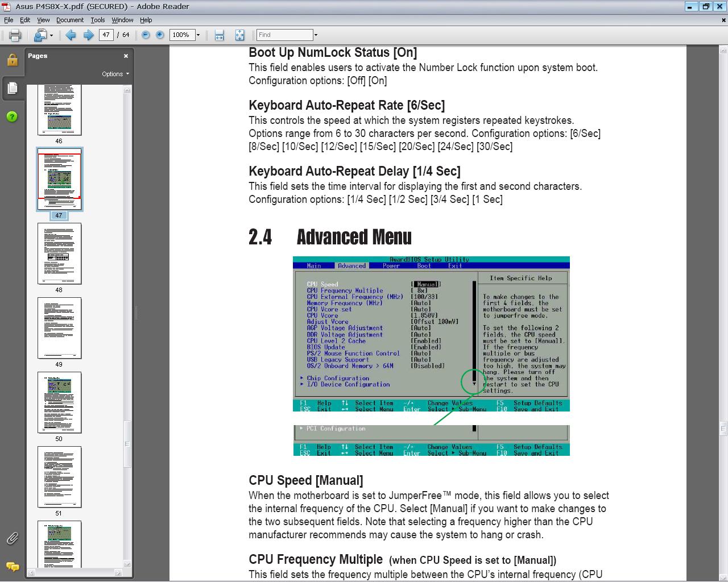
Task: Open the green help question icon
Action: [x=12, y=117]
